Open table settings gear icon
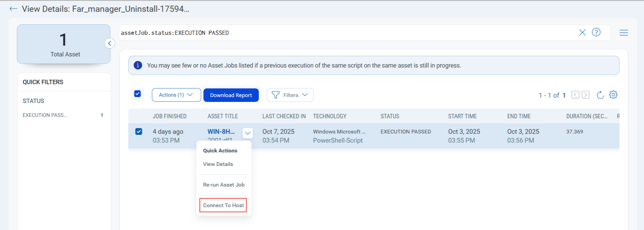The image size is (644, 230). point(613,95)
